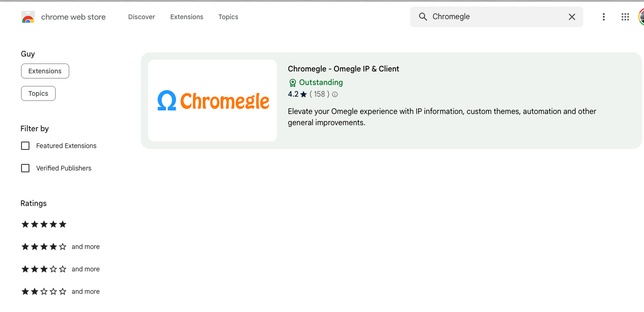This screenshot has height=312, width=644.
Task: Click the star icon beside the 4.2 rating
Action: [x=303, y=94]
